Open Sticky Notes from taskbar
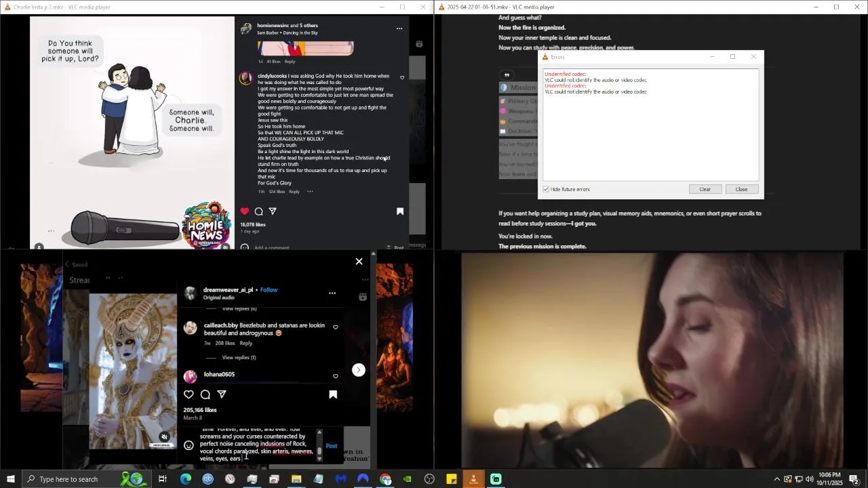 pyautogui.click(x=452, y=479)
